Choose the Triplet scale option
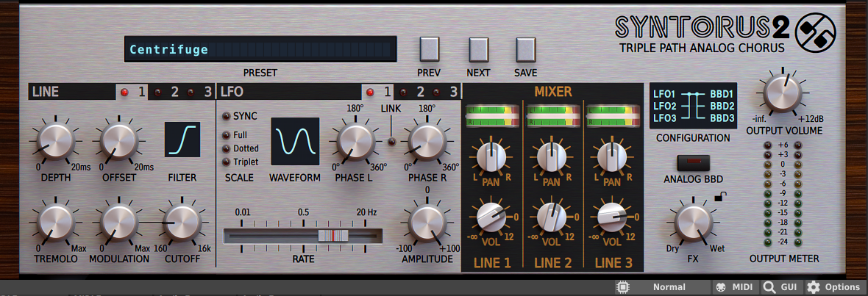Screen dimensions: 868x296 227,162
